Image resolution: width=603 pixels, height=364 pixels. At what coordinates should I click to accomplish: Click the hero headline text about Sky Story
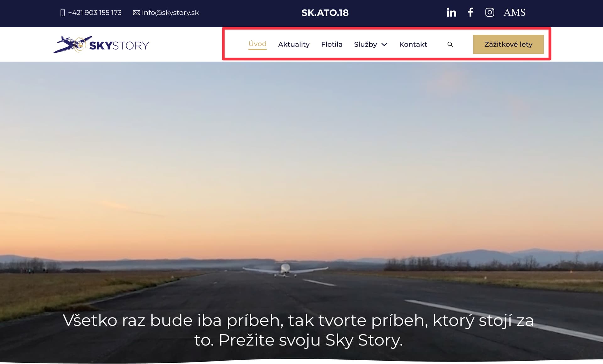298,330
